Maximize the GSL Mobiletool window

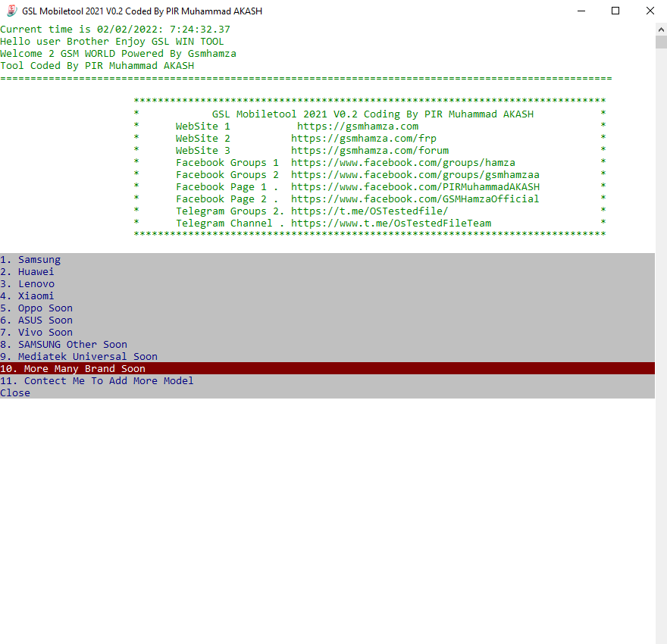(x=615, y=11)
